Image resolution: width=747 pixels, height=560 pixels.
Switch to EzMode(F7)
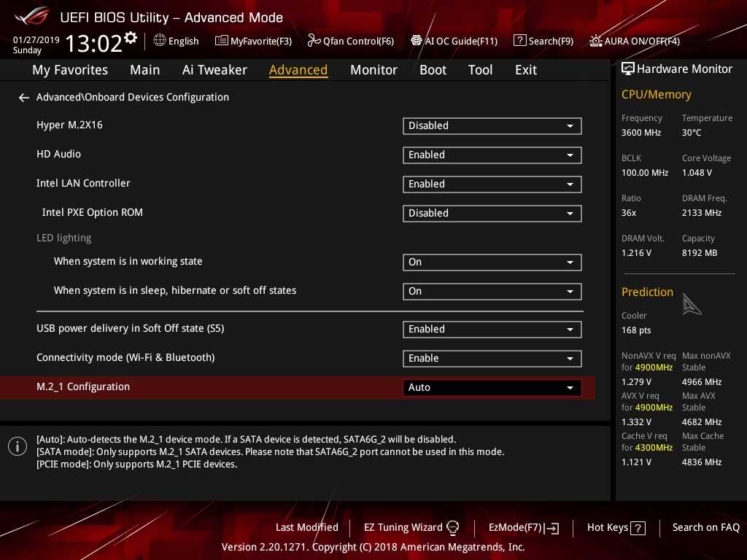pos(523,528)
